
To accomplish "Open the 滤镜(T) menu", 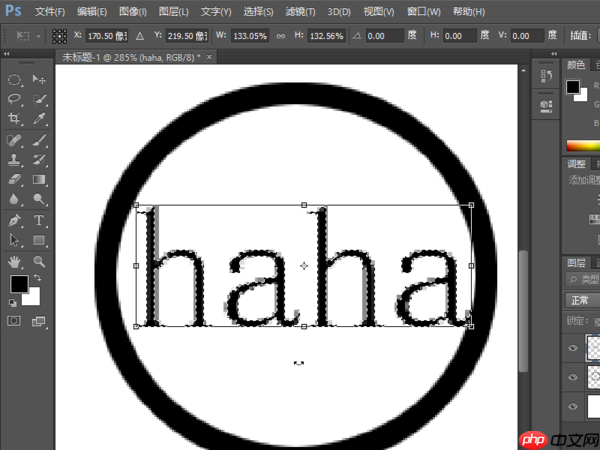I will [x=300, y=11].
